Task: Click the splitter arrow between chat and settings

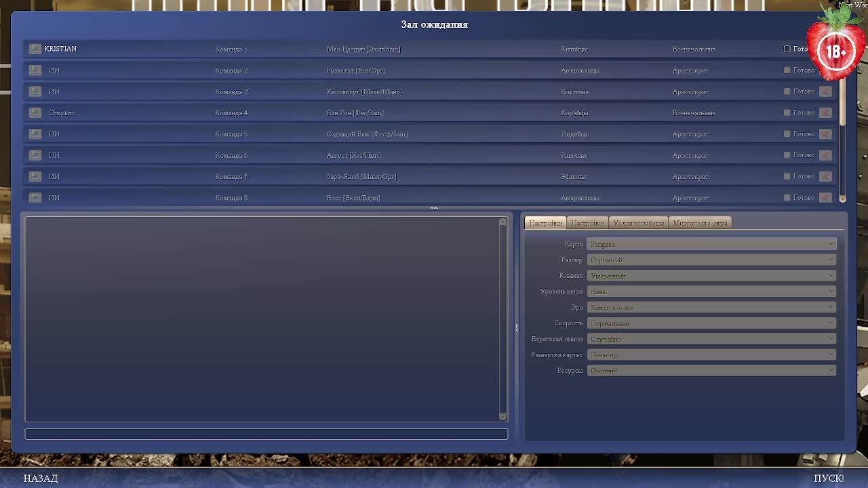Action: coord(516,328)
